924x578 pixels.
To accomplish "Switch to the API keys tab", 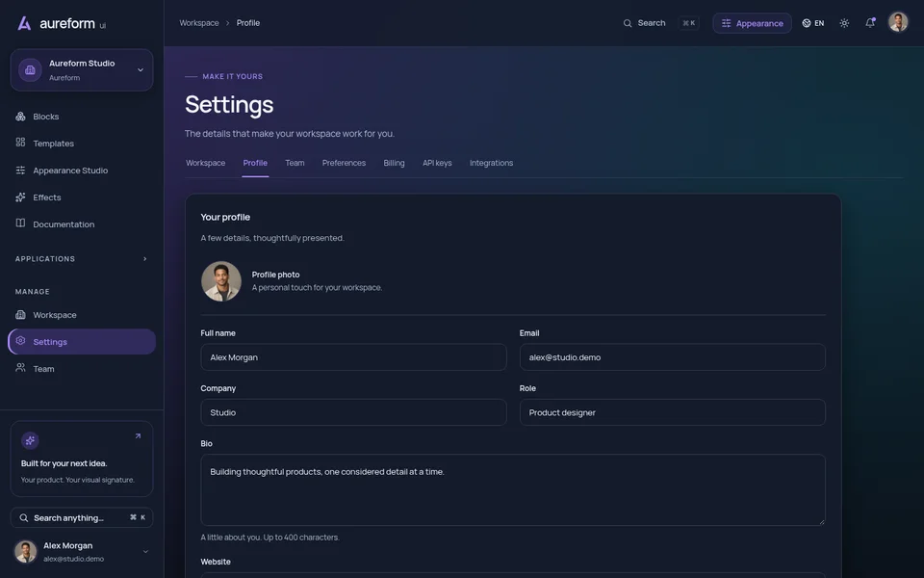I will (437, 163).
